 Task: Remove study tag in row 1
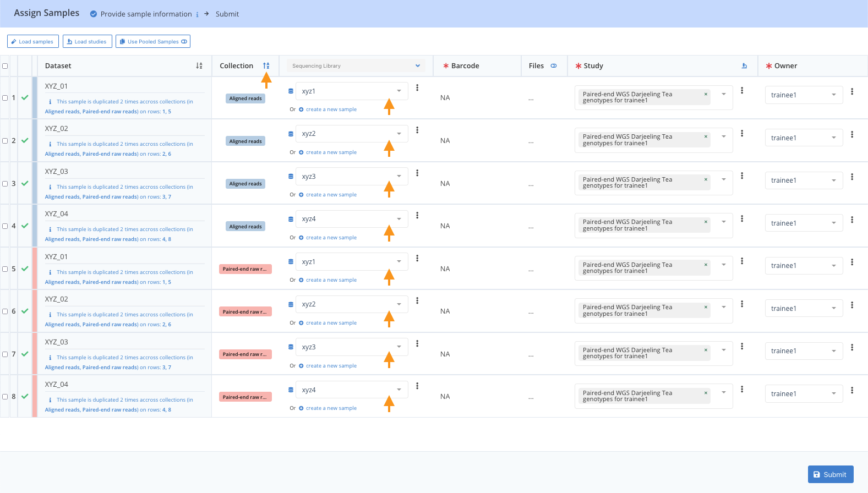706,94
